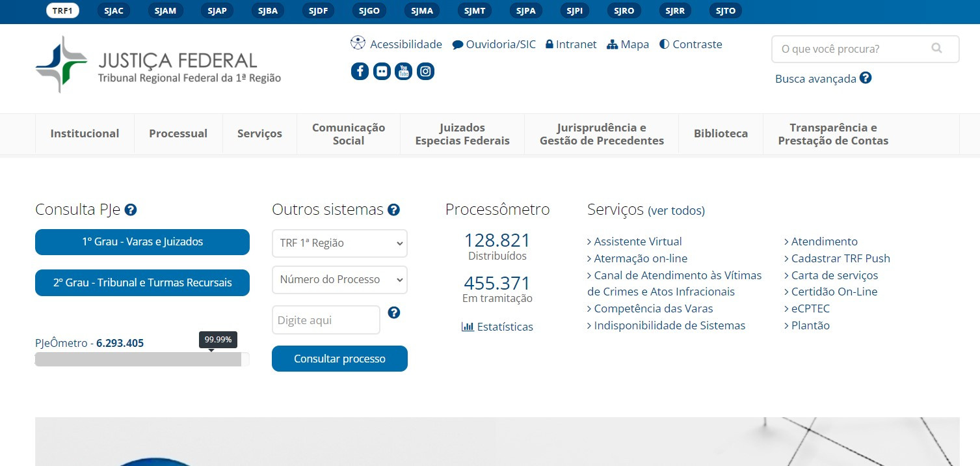This screenshot has height=466, width=980.
Task: Open the Institucional menu
Action: [85, 133]
